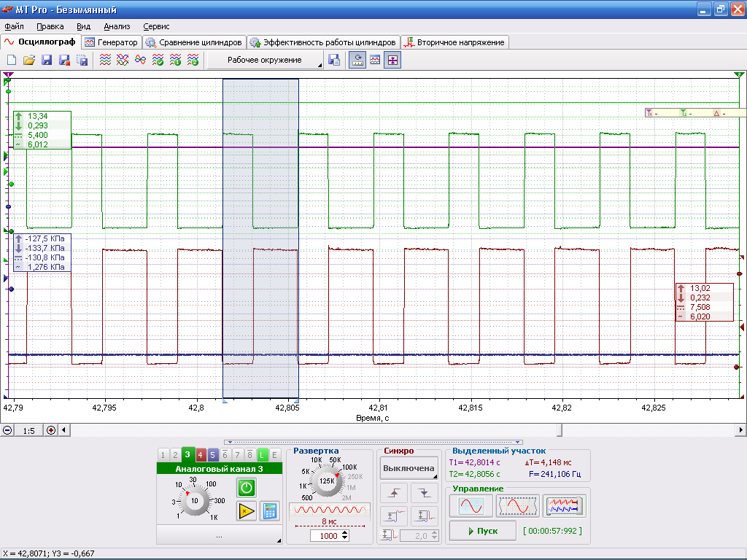
Task: Select rising edge trigger icon
Action: tap(394, 493)
